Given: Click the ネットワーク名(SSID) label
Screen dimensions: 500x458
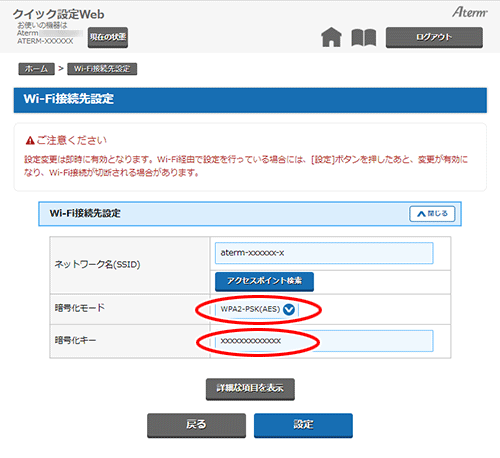Looking at the screenshot, I should pos(97,265).
